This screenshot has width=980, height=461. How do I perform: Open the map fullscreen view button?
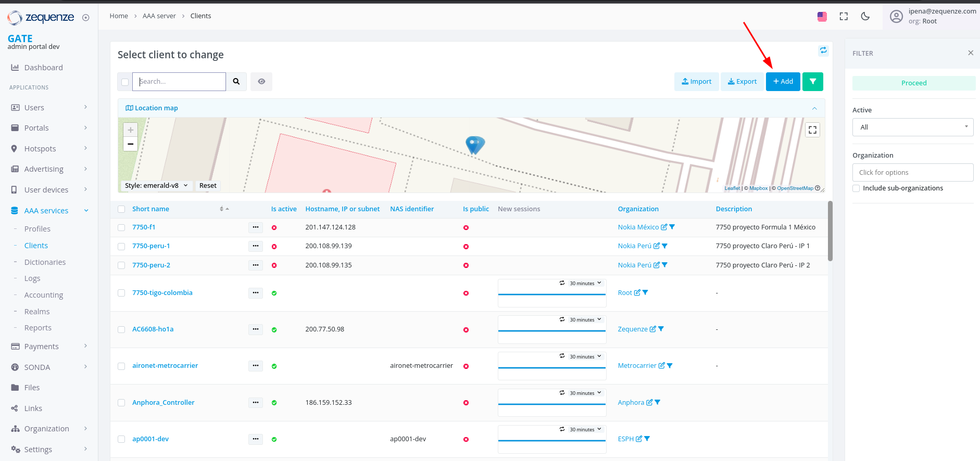point(812,130)
